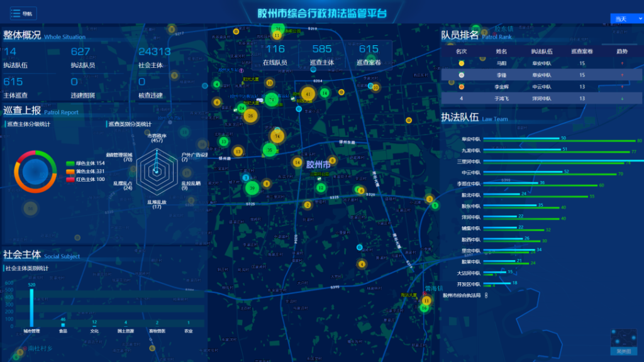Click the bronze medal icon for 李金辉

point(461,87)
